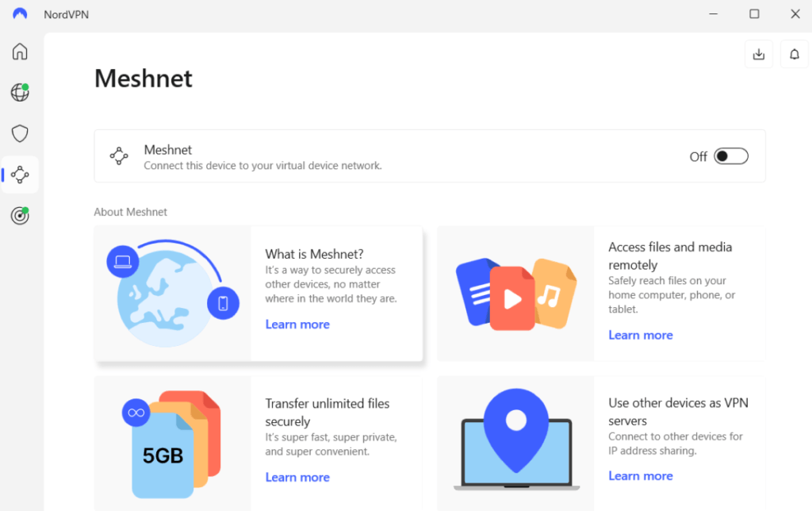812x511 pixels.
Task: Turn on the Meshnet toggle switch
Action: coord(730,156)
